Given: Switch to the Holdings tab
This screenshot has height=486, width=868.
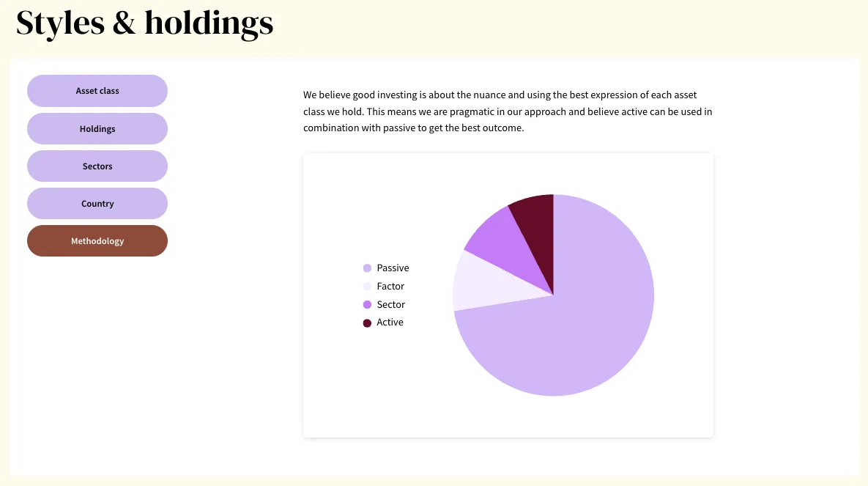Looking at the screenshot, I should 97,129.
